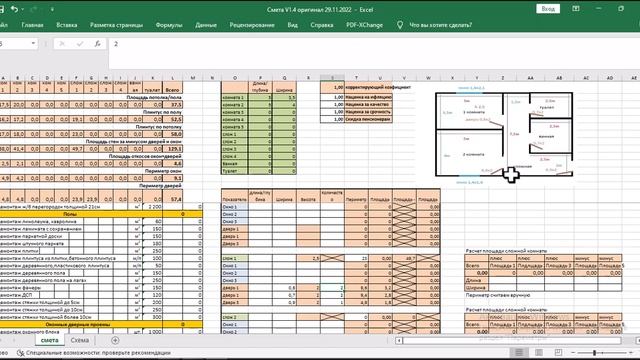Select 'Наценка за срочность' cell
Image resolution: width=640 pixels, height=360 pixels.
[369, 112]
